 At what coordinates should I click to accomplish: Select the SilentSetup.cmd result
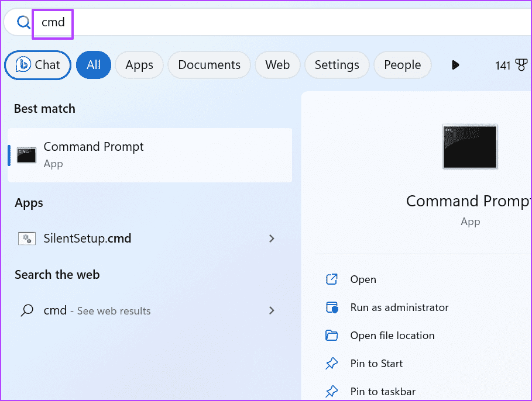pyautogui.click(x=150, y=238)
